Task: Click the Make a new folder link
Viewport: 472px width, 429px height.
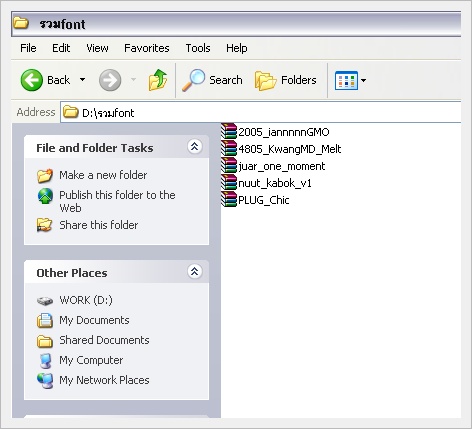Action: (103, 175)
